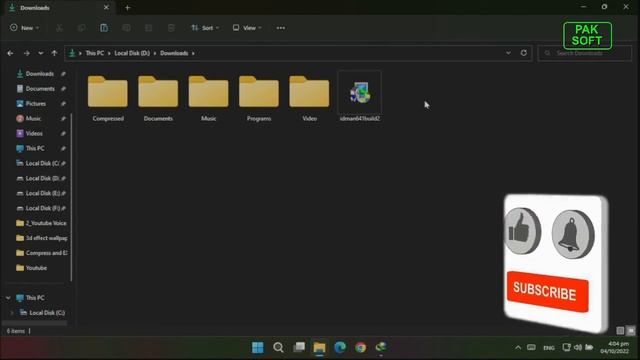
Task: Select the Compressed folder
Action: 108,98
